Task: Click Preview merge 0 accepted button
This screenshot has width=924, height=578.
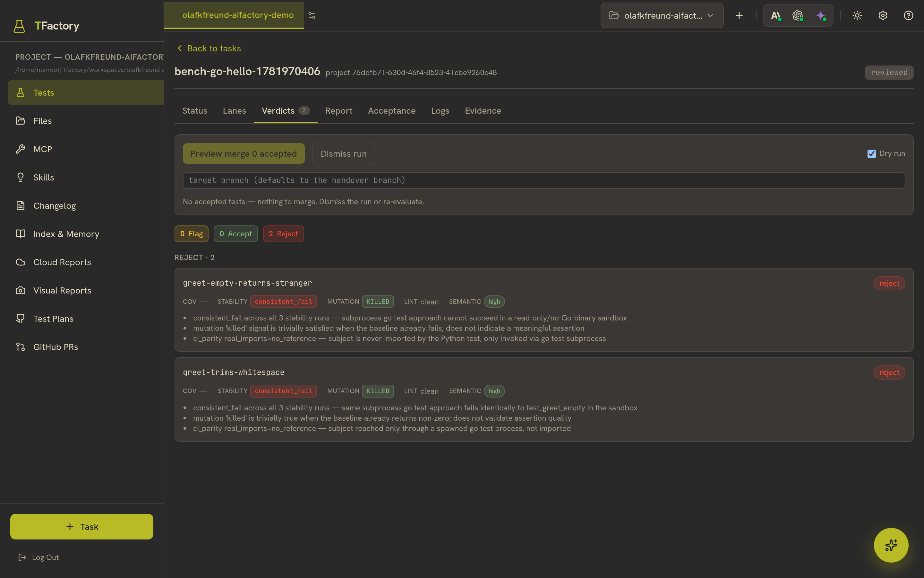Action: (x=244, y=154)
